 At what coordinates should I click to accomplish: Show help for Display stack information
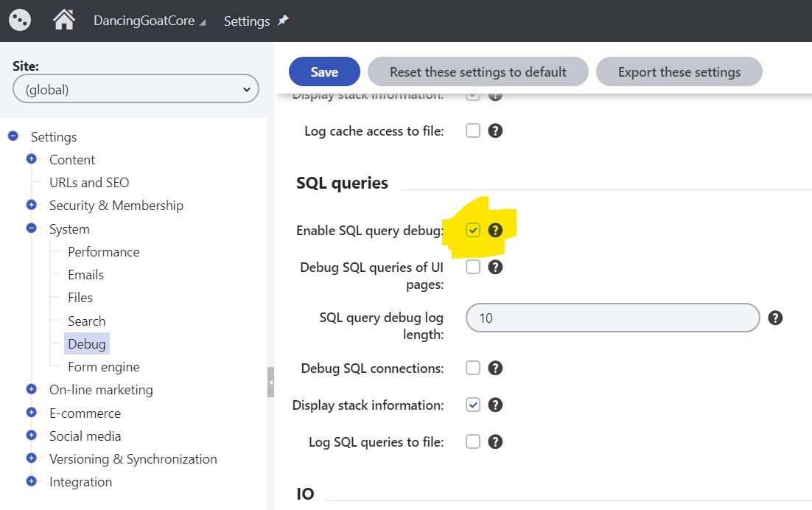click(x=495, y=405)
